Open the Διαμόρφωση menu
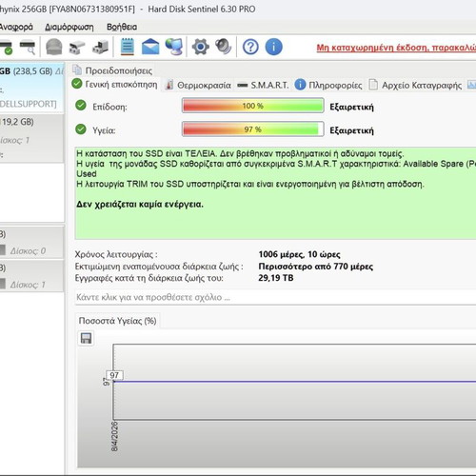The height and width of the screenshot is (476, 476). (x=69, y=27)
